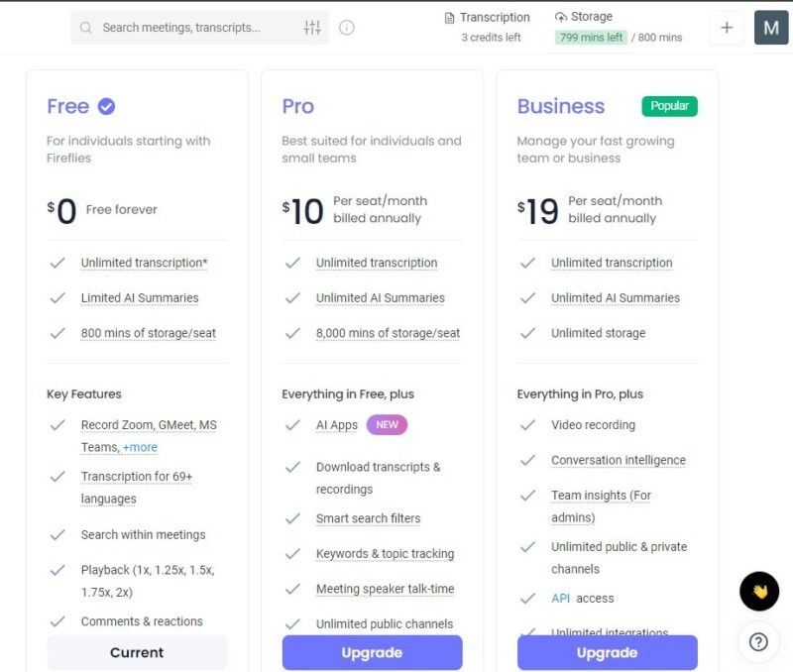Open the M profile avatar menu

(771, 28)
